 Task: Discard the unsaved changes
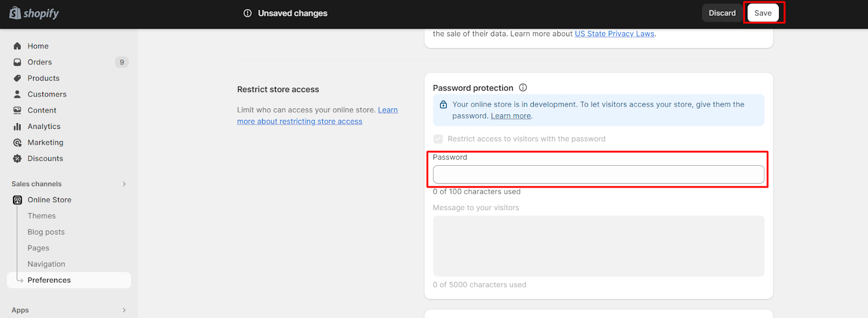722,13
